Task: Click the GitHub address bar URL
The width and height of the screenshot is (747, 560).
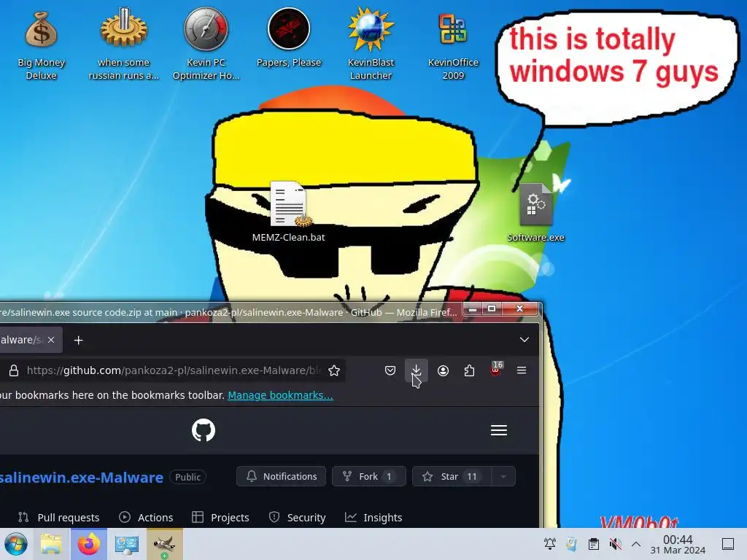Action: coord(174,370)
